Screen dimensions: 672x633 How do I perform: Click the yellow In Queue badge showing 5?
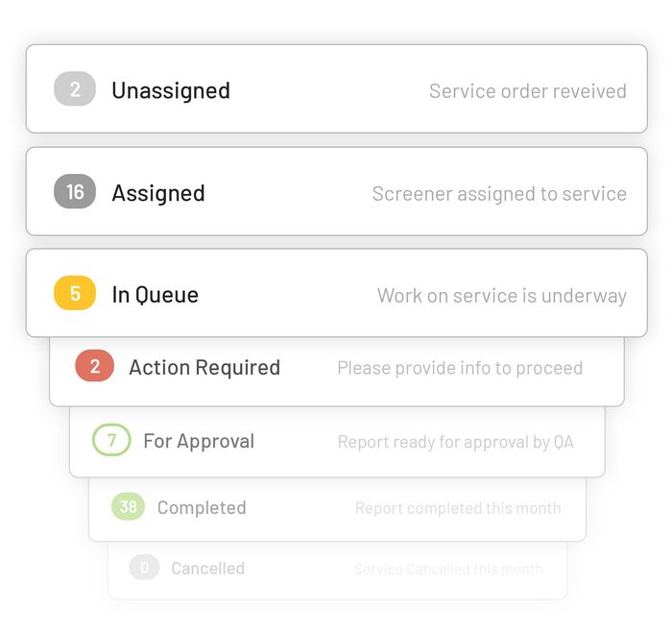[75, 293]
